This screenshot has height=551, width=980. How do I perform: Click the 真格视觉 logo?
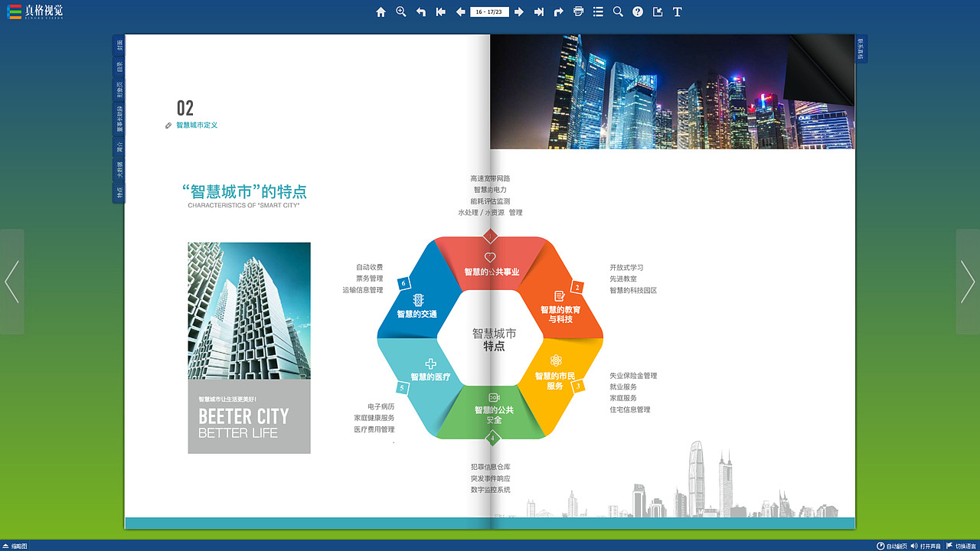click(35, 11)
